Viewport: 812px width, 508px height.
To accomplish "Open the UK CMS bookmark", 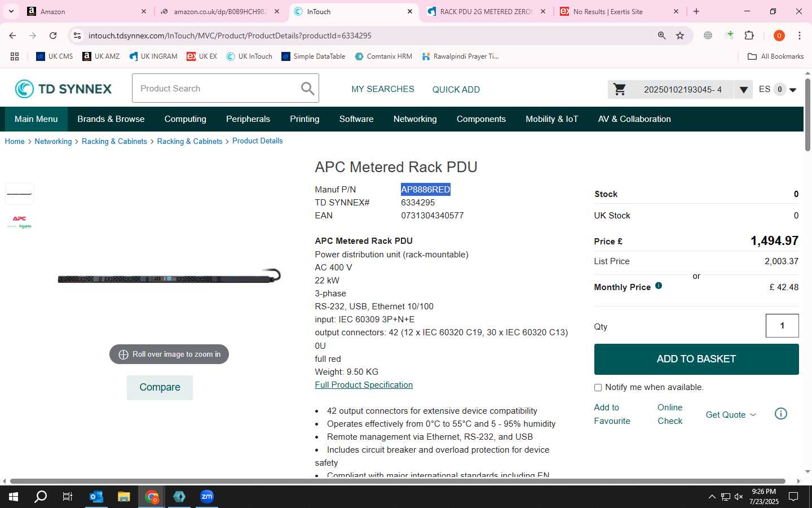I will pos(55,56).
